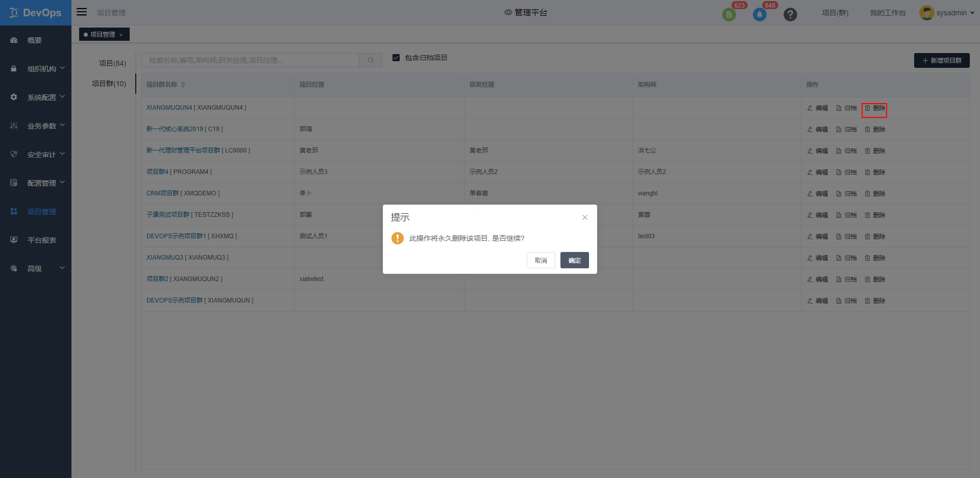Sort by 项目群名称 column sort arrows
Viewport: 980px width, 478px height.
[x=183, y=85]
